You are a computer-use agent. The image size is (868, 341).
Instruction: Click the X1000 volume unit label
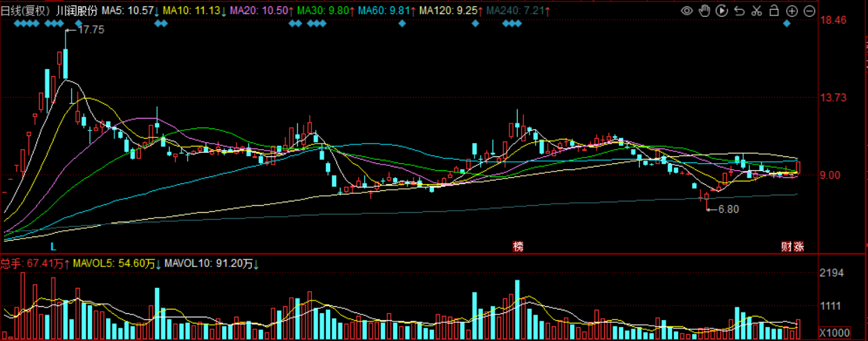click(x=834, y=332)
